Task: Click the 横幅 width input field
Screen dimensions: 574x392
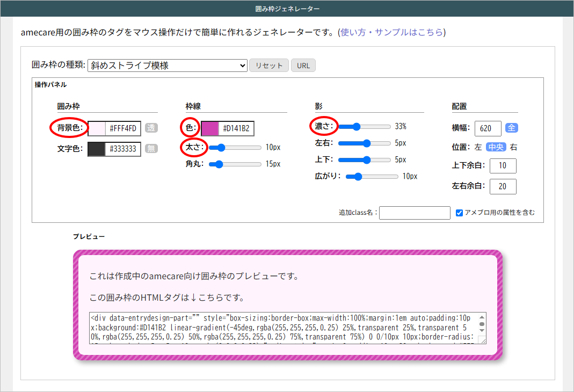Action: (488, 128)
